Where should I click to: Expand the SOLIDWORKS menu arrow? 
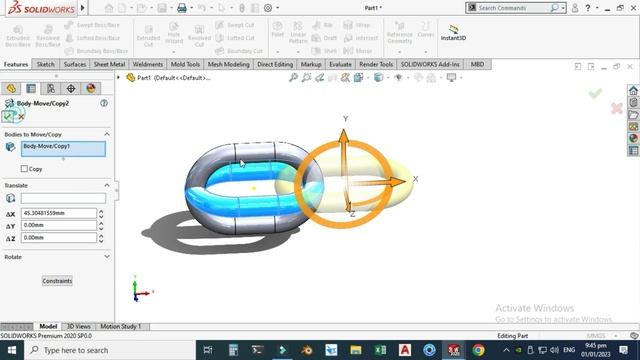tap(82, 7)
